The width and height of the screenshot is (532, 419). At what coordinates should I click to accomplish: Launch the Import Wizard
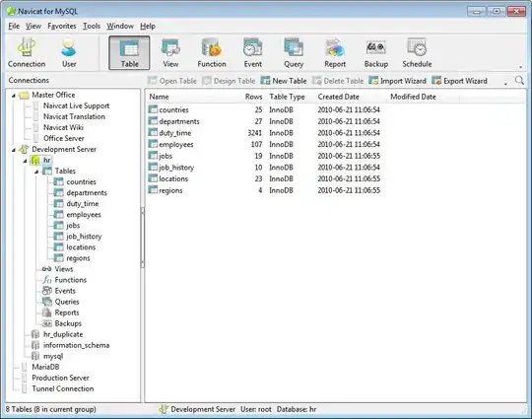397,81
